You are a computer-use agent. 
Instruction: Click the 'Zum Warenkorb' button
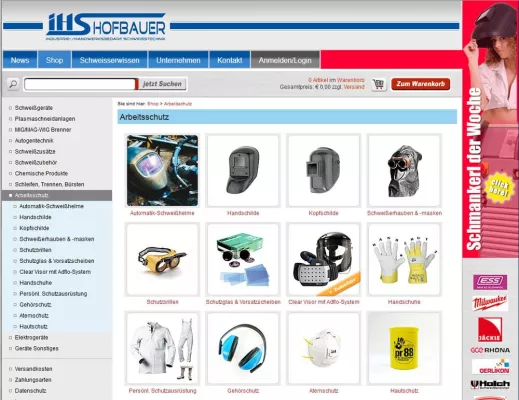(x=421, y=84)
